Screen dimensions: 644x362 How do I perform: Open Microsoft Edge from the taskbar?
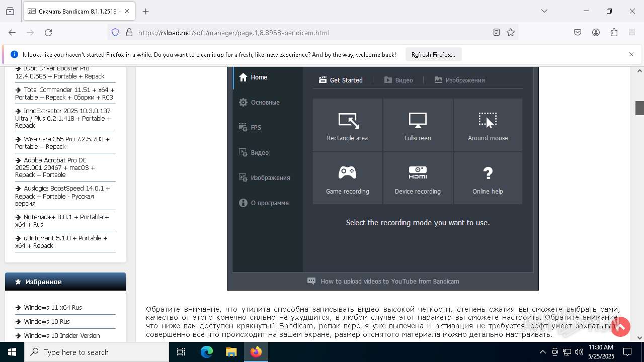207,352
